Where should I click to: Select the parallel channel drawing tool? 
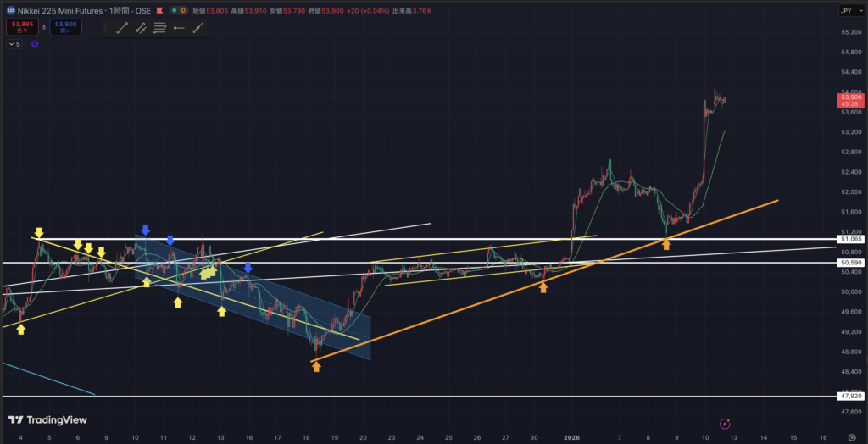pyautogui.click(x=141, y=28)
